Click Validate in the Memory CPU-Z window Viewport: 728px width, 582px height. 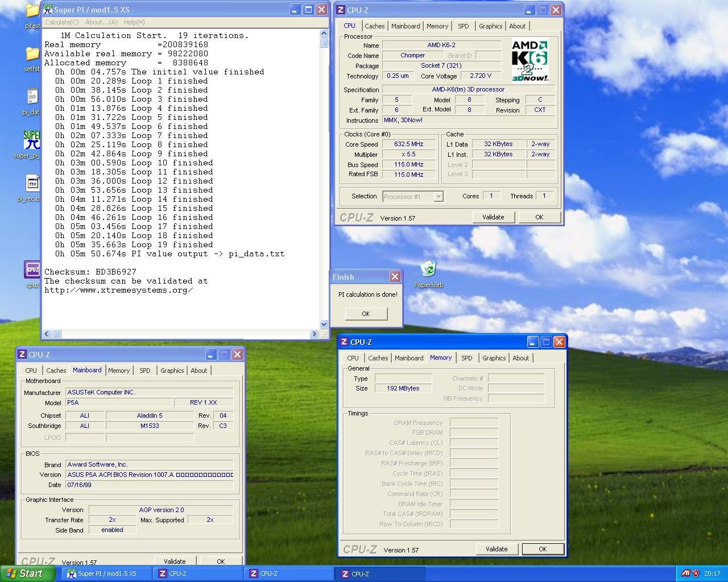pyautogui.click(x=497, y=549)
